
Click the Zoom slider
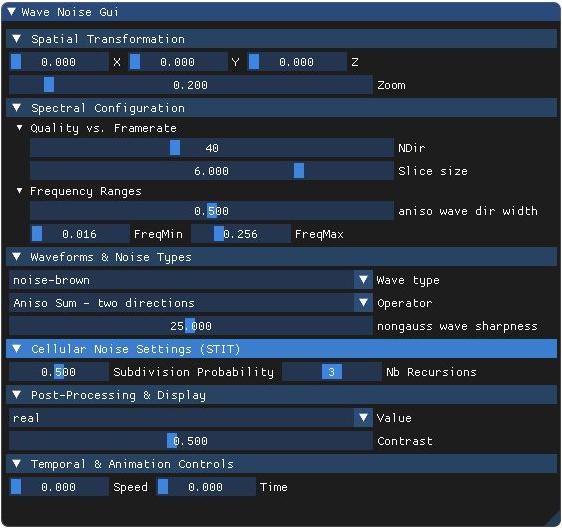191,85
